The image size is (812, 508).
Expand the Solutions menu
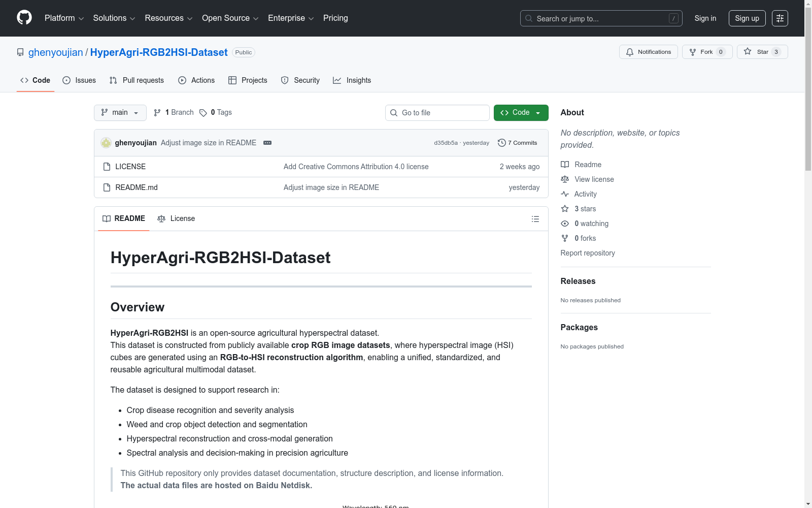(x=114, y=18)
